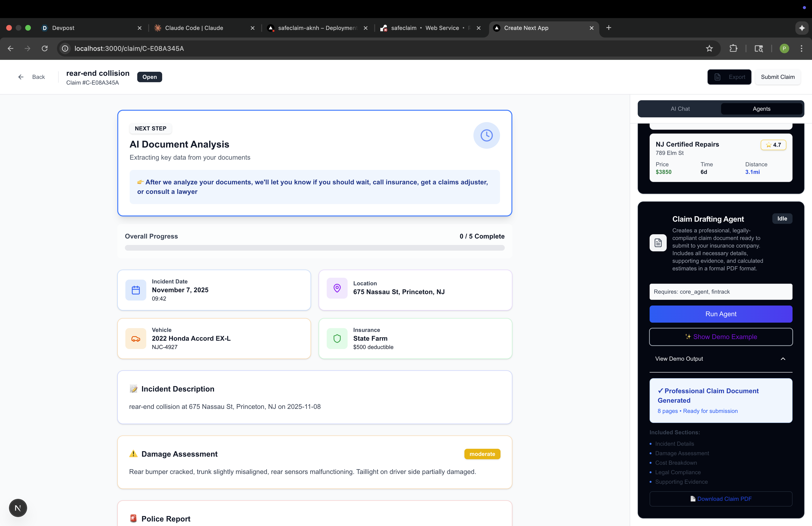Click the Overall Progress bar
Viewport: 812px width, 526px height.
pyautogui.click(x=314, y=248)
